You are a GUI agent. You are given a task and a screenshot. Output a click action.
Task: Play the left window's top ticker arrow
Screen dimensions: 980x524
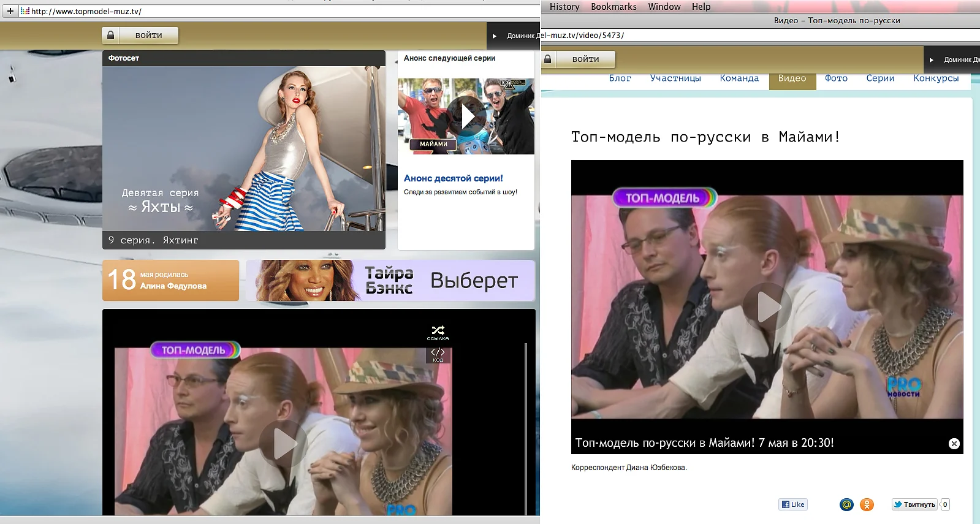coord(495,36)
